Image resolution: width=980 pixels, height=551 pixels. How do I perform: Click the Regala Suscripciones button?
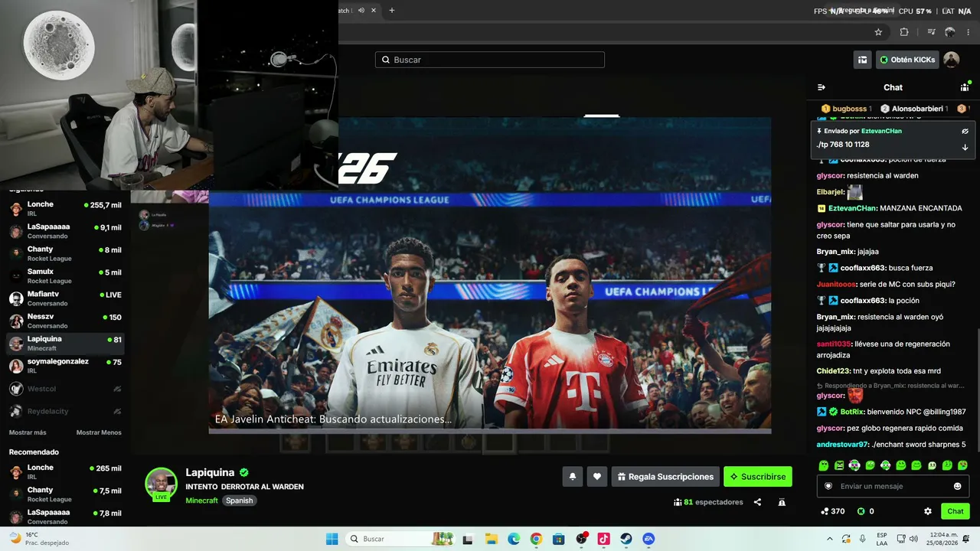click(665, 477)
